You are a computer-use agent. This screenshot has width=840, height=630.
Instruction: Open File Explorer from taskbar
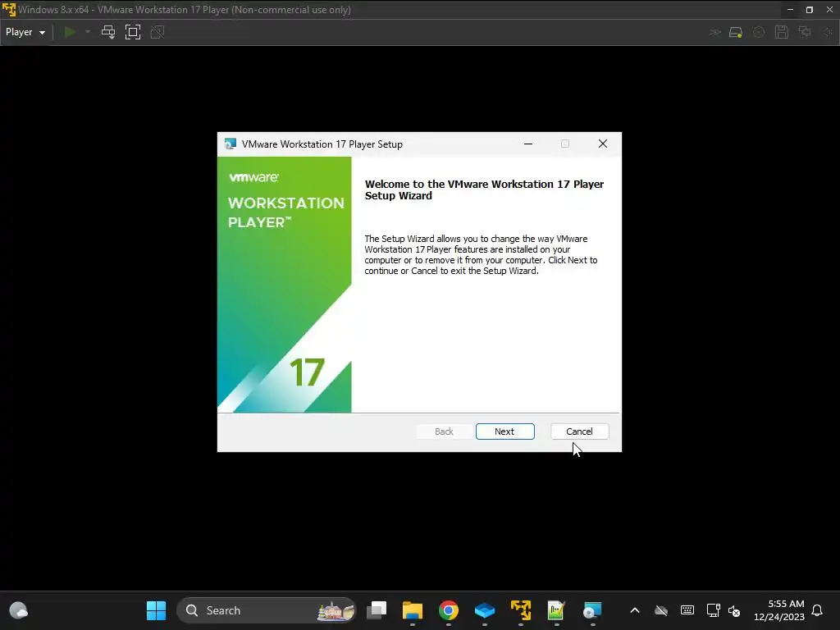[413, 610]
